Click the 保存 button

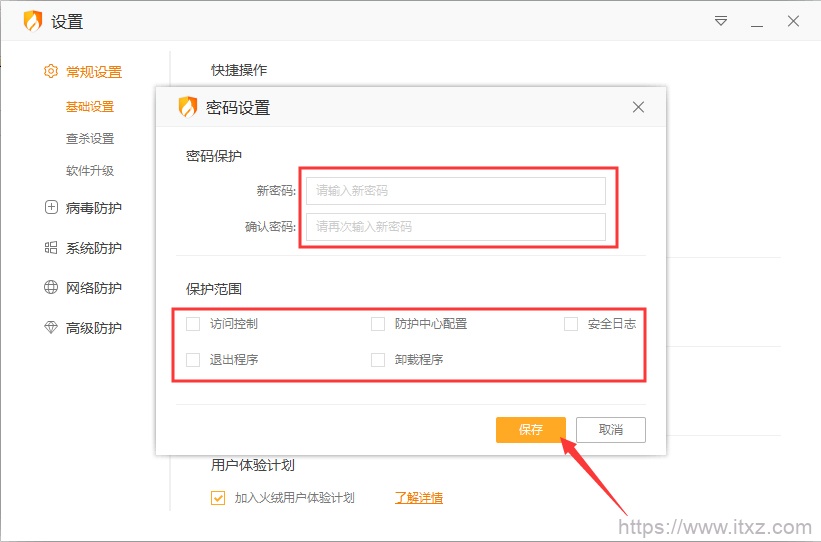[x=530, y=430]
